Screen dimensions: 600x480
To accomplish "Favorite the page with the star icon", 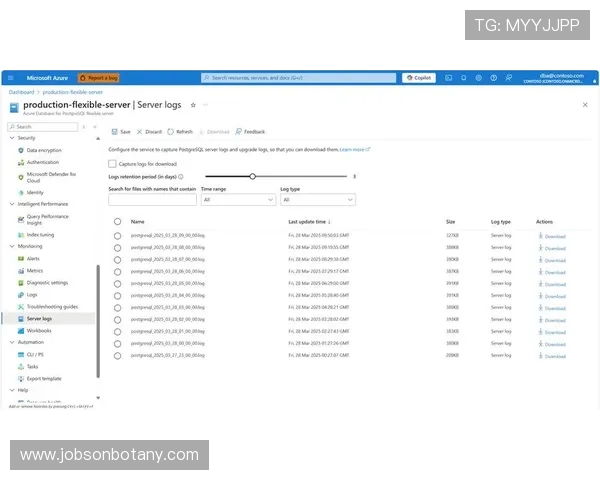I will click(193, 103).
